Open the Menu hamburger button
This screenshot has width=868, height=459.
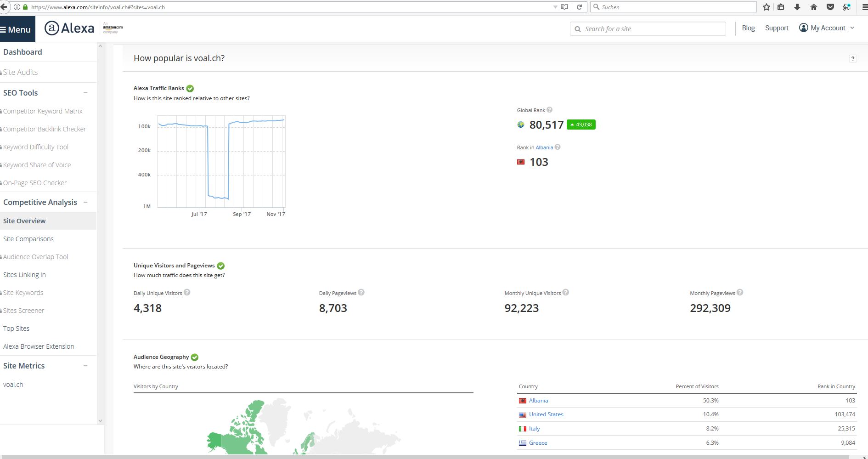17,29
